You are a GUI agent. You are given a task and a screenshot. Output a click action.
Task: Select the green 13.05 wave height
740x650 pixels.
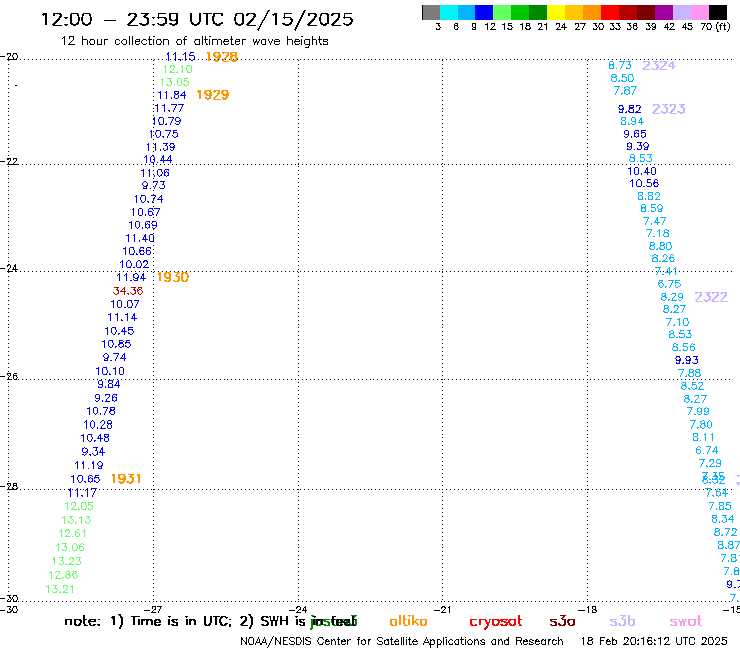click(x=175, y=82)
